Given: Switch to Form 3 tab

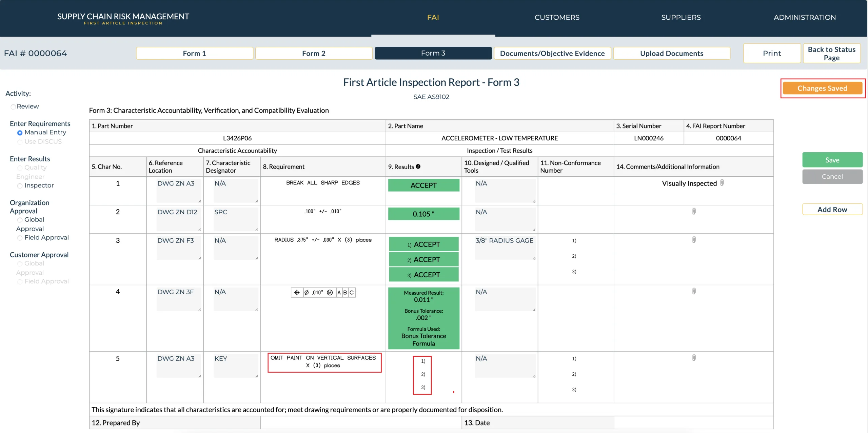Looking at the screenshot, I should 433,53.
